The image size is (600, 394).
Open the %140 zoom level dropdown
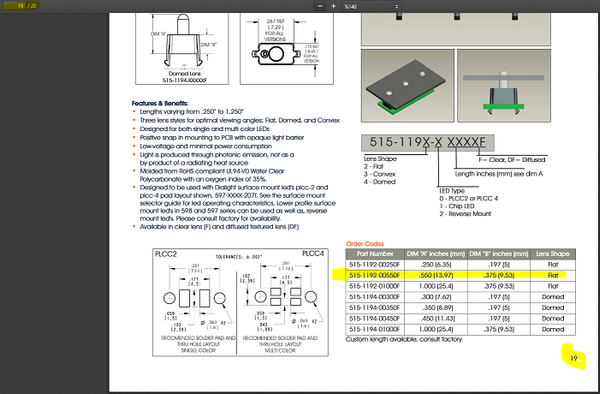point(371,6)
